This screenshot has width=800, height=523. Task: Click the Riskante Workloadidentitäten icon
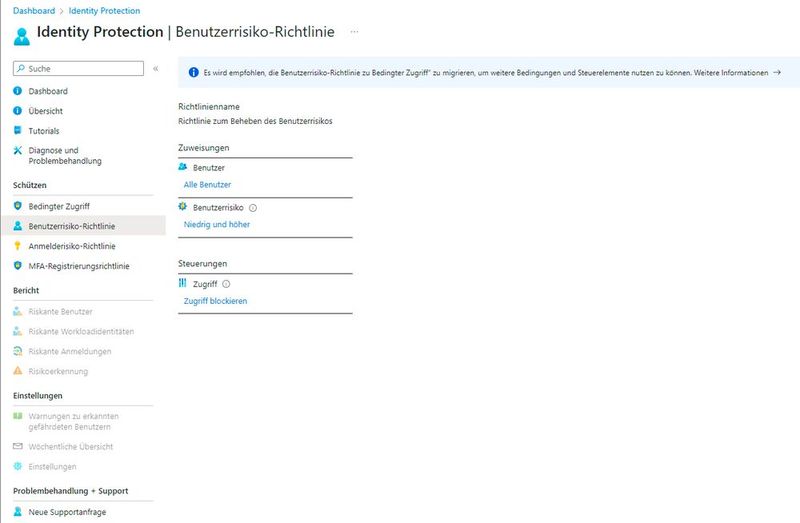pyautogui.click(x=17, y=331)
